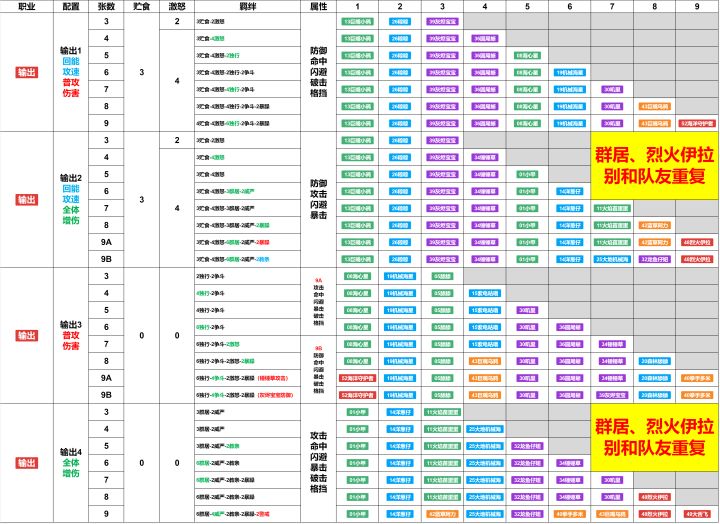Screen dimensions: 720x524
Task: Click 激怒 value 4 in 输出2 section
Action: click(177, 208)
